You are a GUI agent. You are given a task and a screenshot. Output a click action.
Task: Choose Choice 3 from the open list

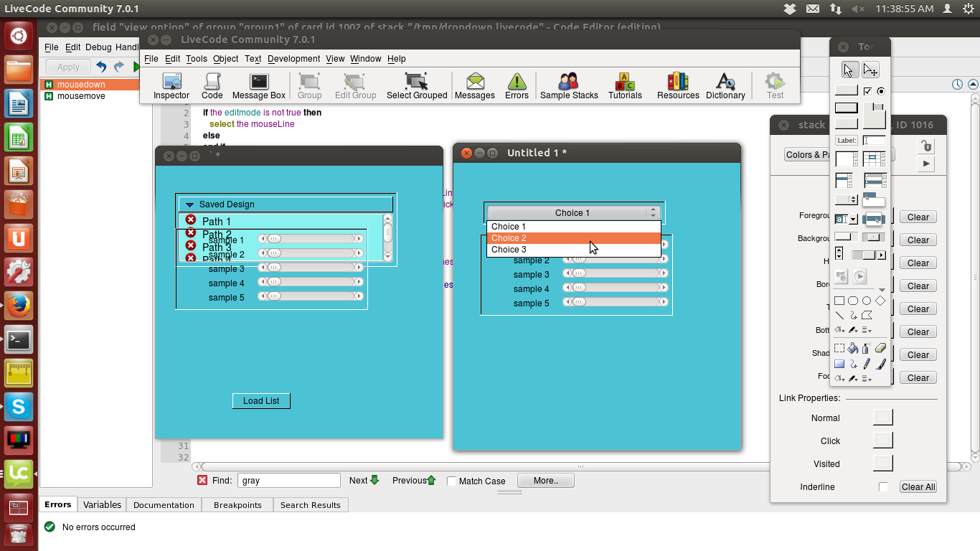click(509, 250)
